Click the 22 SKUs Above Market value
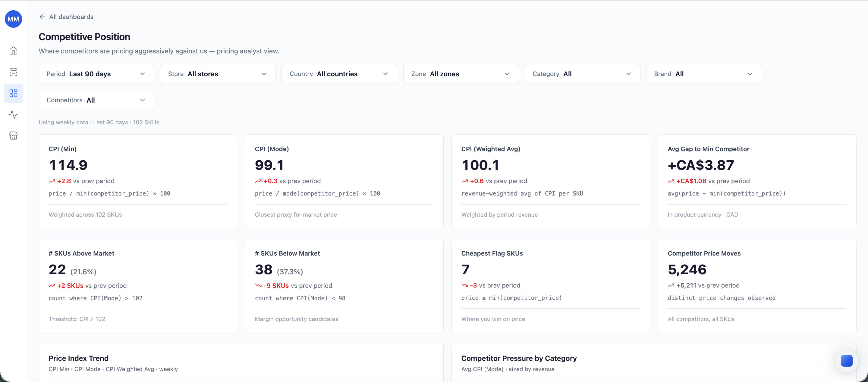Screen dimensions: 868x382 57,270
